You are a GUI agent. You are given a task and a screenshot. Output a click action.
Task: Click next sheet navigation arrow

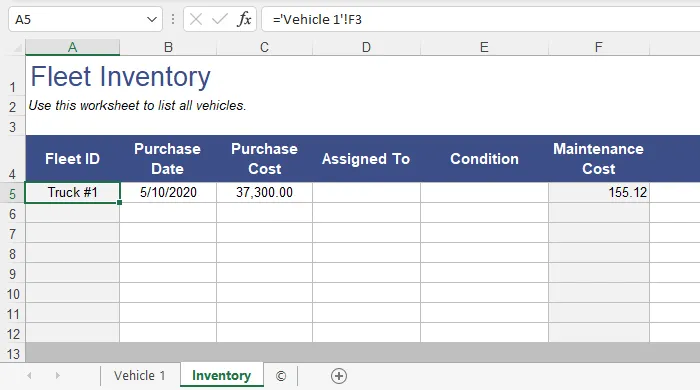(x=58, y=376)
